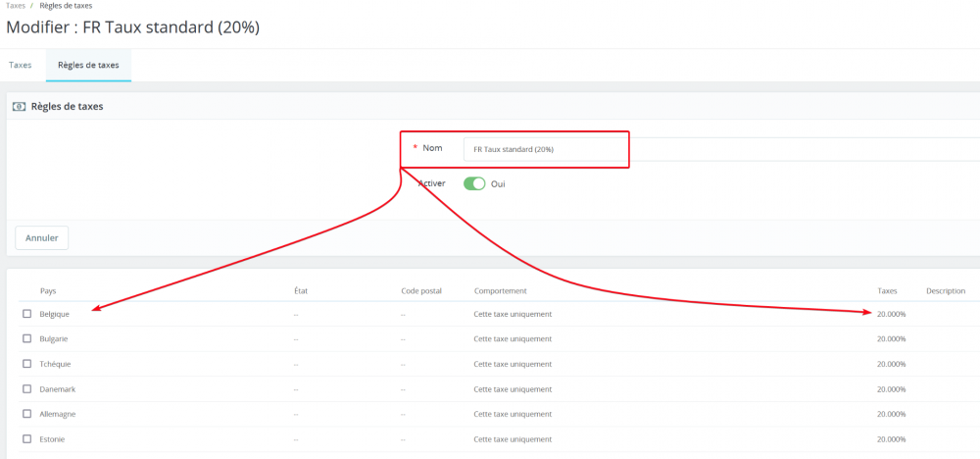Click the Taxes breadcrumb link
The height and width of the screenshot is (459, 980).
pos(16,5)
